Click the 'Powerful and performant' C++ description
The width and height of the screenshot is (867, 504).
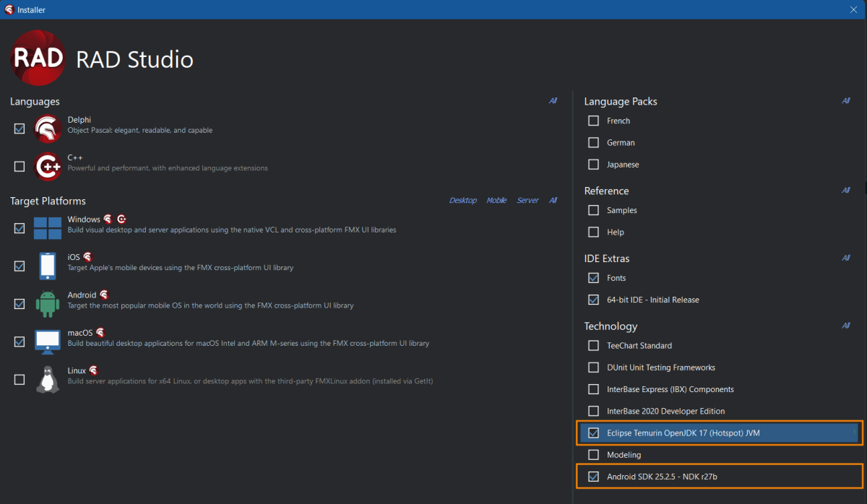(x=168, y=168)
